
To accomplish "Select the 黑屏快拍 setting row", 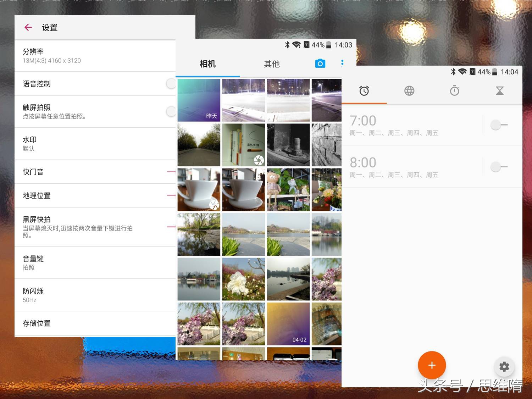I will point(95,227).
